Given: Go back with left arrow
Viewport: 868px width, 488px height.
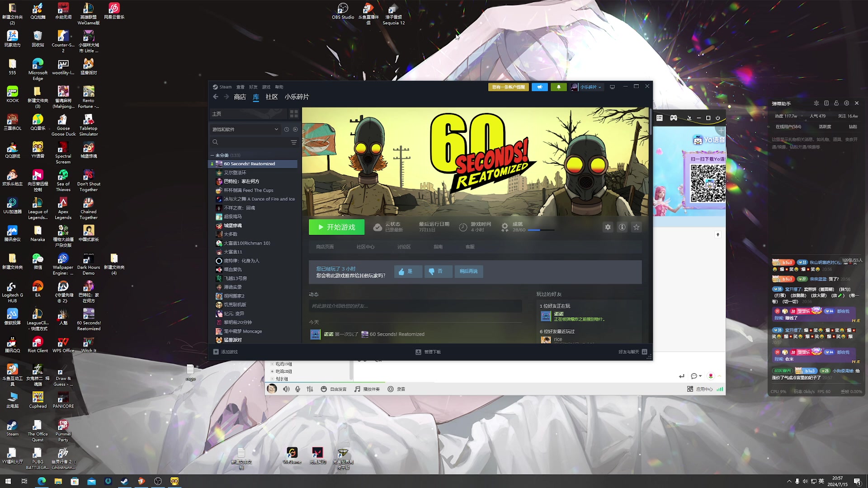Looking at the screenshot, I should [x=216, y=97].
